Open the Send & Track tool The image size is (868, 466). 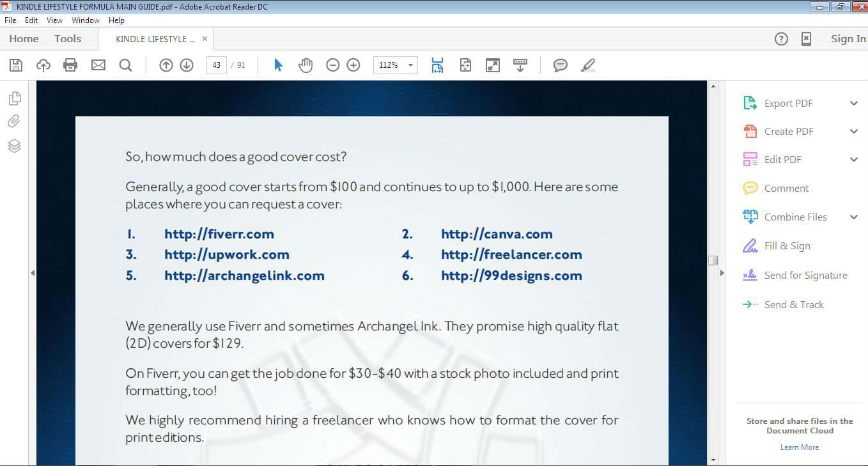point(794,304)
